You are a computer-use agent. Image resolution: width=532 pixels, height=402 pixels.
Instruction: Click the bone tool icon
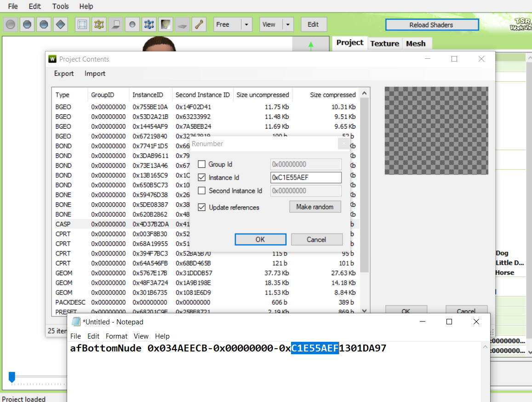[x=198, y=24]
